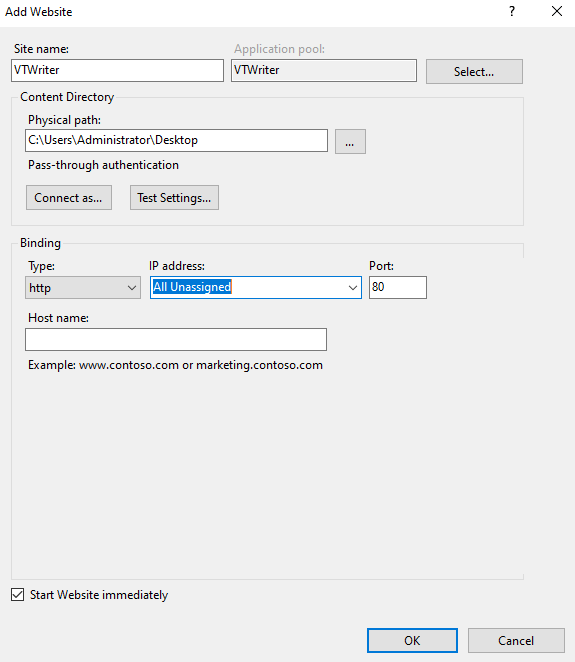
Task: Click the Pass-through authentication label
Action: 103,165
